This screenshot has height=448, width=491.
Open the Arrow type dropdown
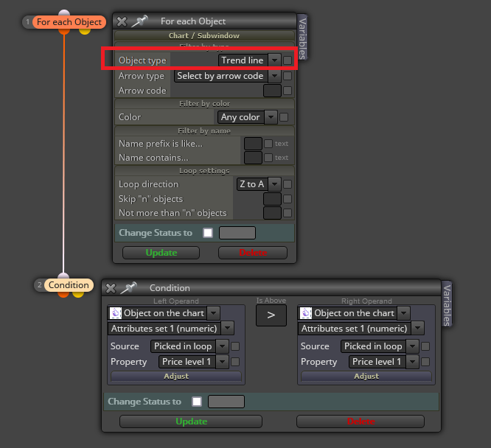pos(227,76)
